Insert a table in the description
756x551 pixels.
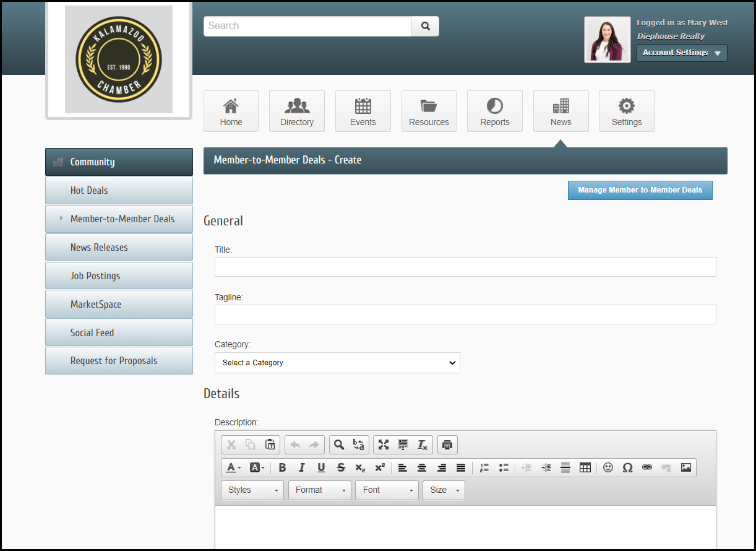[585, 467]
